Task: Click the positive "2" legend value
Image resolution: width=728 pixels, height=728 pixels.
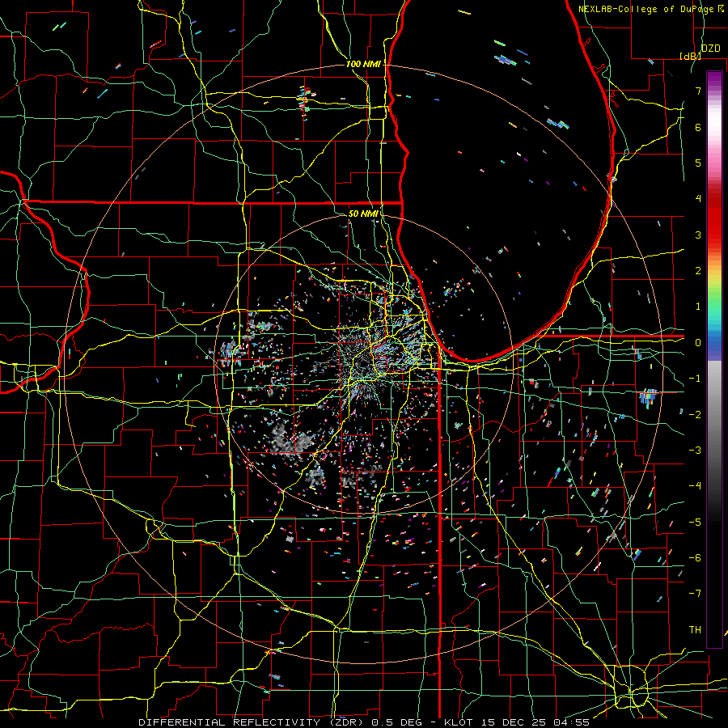Action: (x=698, y=271)
